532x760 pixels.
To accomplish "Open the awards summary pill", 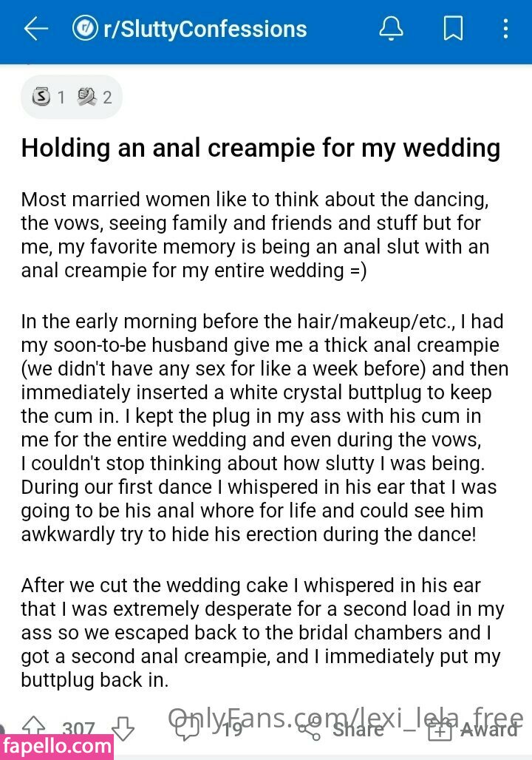I will pyautogui.click(x=71, y=97).
